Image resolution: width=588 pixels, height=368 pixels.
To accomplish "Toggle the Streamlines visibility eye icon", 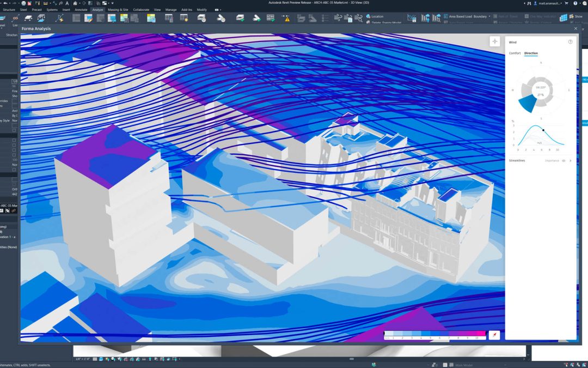I will point(563,160).
